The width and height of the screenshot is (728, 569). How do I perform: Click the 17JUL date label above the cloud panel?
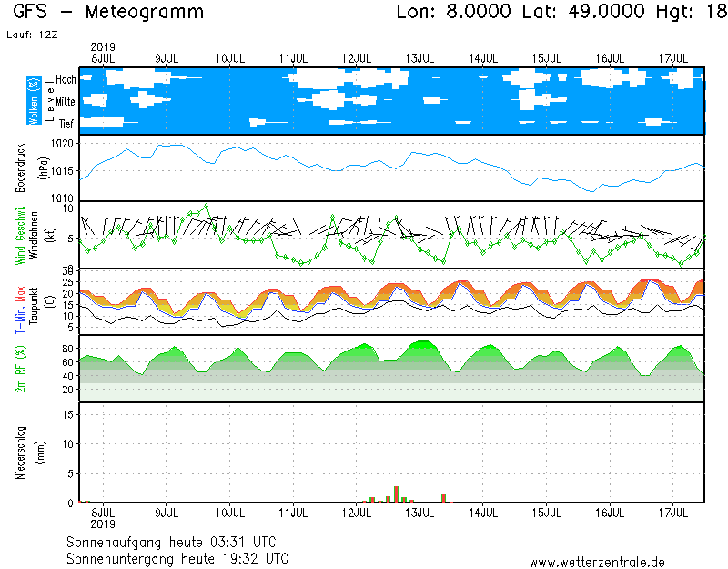(x=673, y=58)
